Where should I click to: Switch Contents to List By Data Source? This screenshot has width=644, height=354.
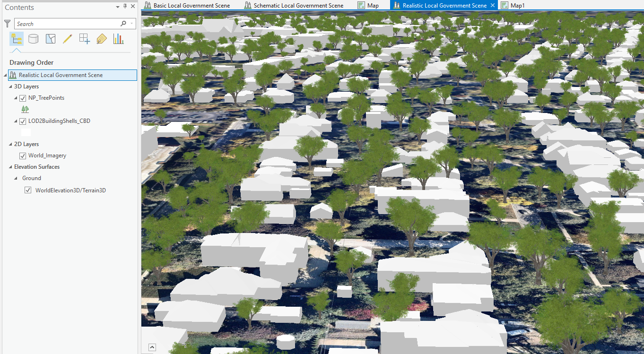coord(33,39)
